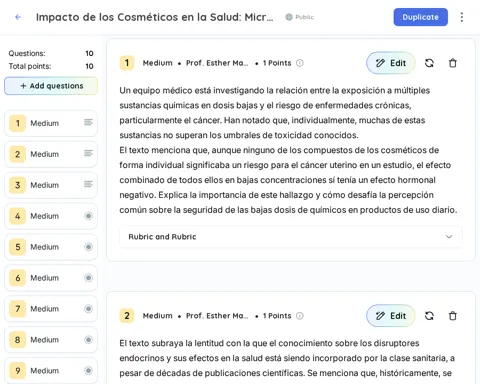Screen dimensions: 480x384
Task: Click question 2 text starting 'El texto subraya'
Action: [x=287, y=358]
